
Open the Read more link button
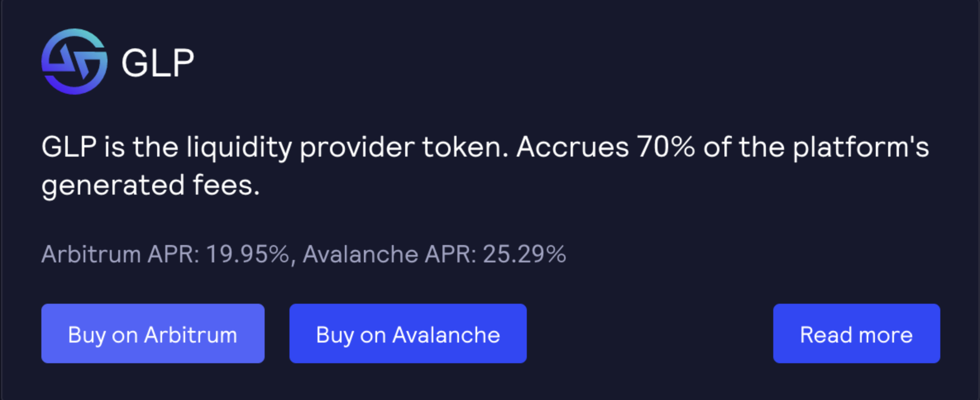[x=856, y=334]
